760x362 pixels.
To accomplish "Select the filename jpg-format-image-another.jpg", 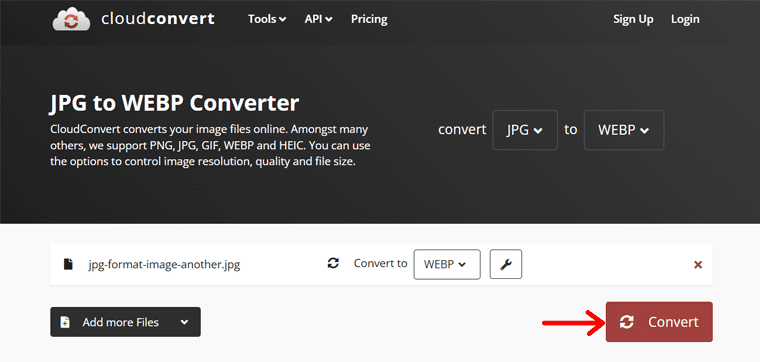I will pyautogui.click(x=164, y=265).
